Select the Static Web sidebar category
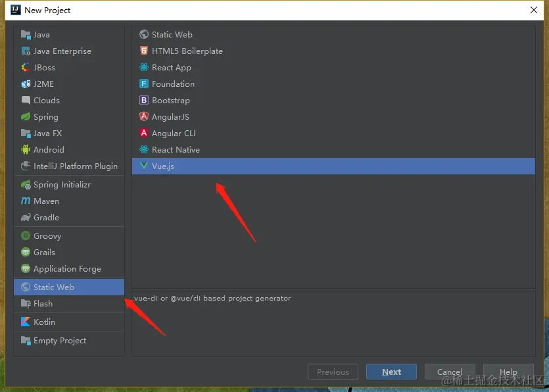This screenshot has height=392, width=549. pos(69,287)
